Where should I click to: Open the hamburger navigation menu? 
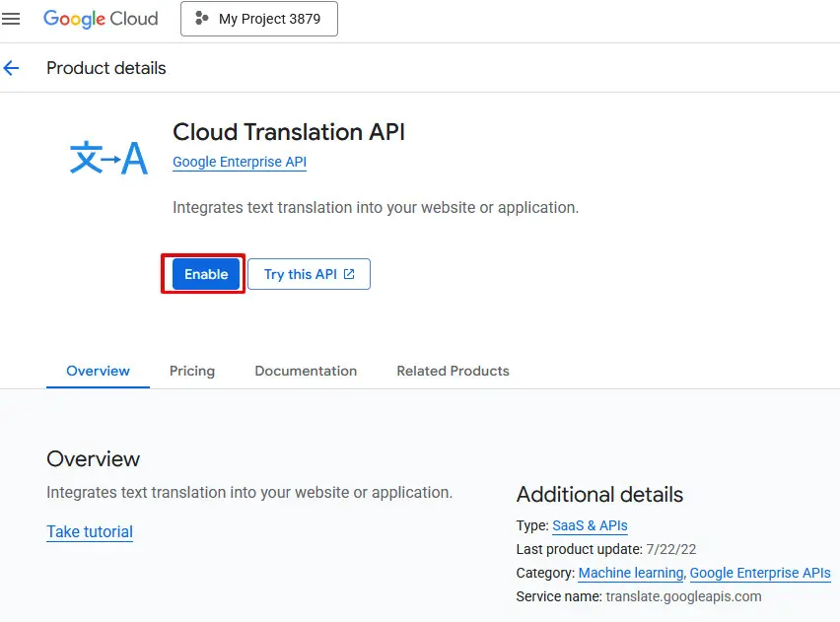tap(11, 19)
